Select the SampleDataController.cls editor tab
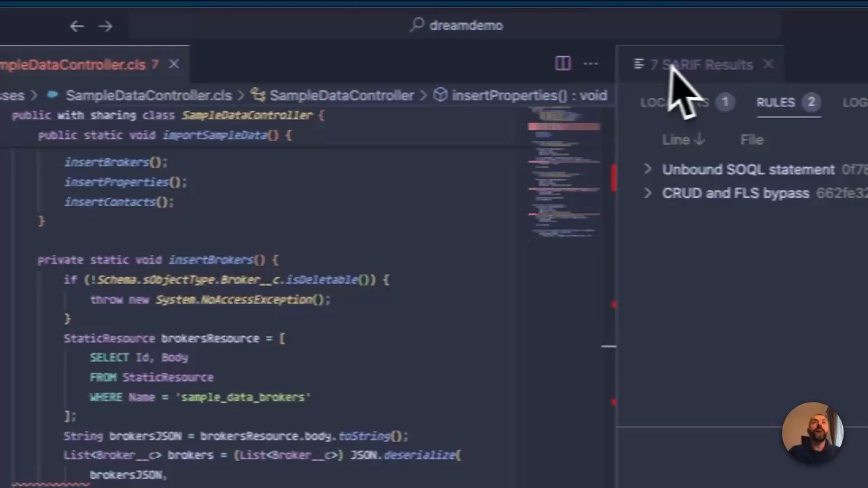The image size is (868, 488). coord(73,64)
